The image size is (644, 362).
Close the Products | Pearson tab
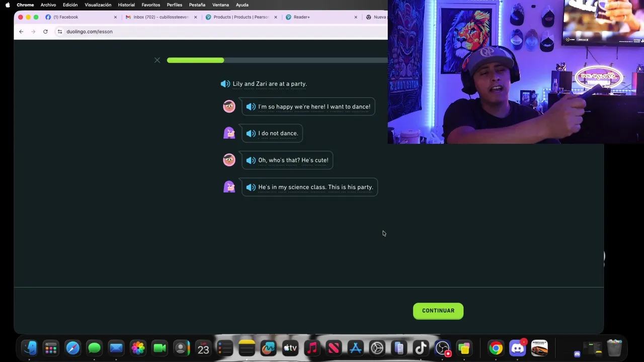(x=275, y=17)
